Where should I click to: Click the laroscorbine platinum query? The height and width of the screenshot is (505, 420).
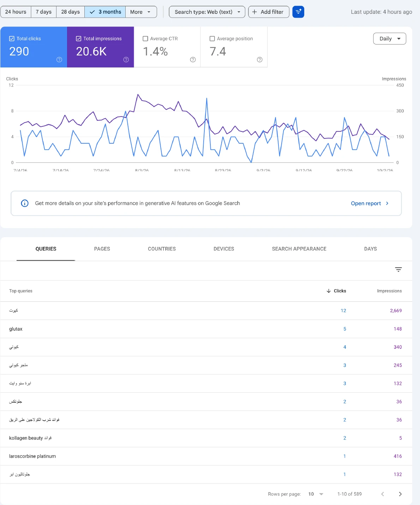click(32, 456)
